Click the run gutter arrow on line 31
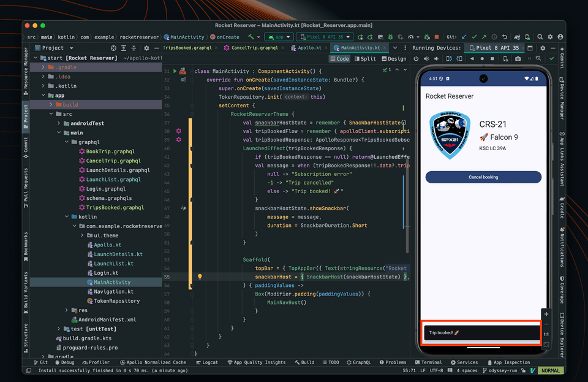This screenshot has height=382, width=588. pyautogui.click(x=175, y=71)
